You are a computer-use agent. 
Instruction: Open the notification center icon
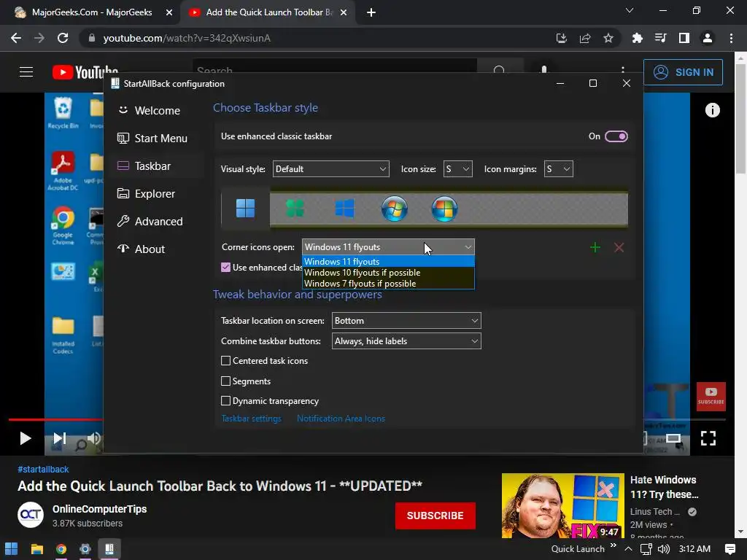(x=729, y=549)
